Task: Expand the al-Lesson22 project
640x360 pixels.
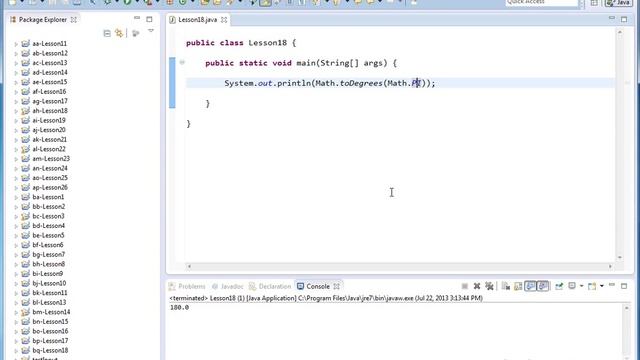Action: click(16, 149)
